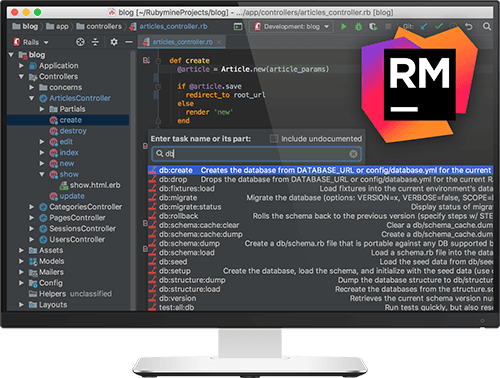
Task: Open Search Everywhere magnifier icon
Action: tap(487, 27)
